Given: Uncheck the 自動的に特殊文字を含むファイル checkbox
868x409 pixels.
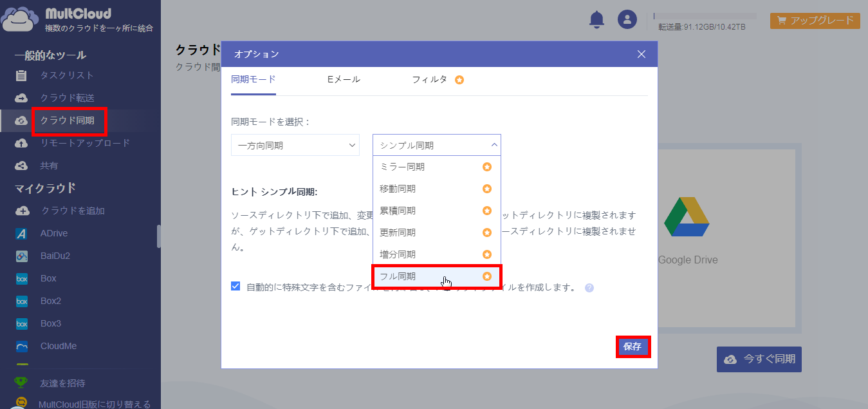Looking at the screenshot, I should (235, 286).
